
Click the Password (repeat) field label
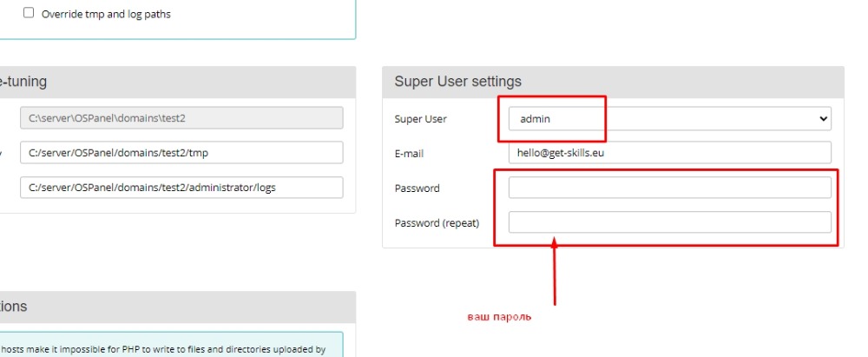pyautogui.click(x=437, y=223)
